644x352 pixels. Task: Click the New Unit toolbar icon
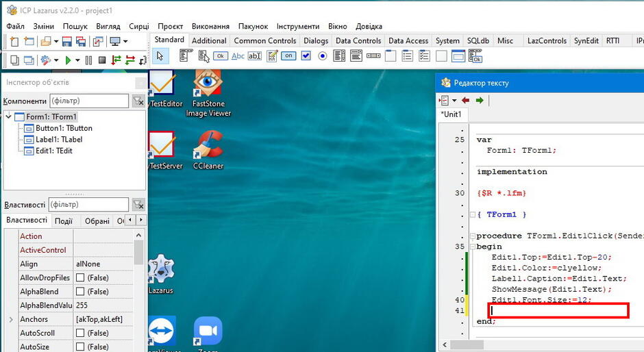tap(14, 42)
